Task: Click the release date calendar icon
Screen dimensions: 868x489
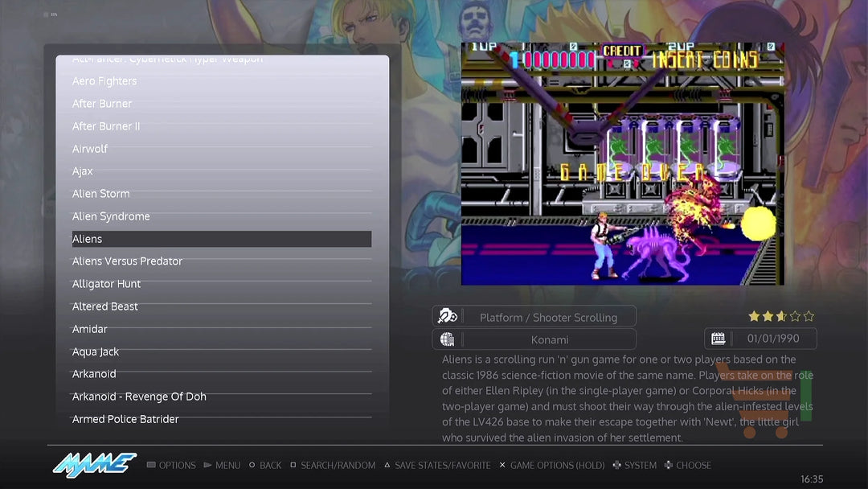Action: coord(718,339)
